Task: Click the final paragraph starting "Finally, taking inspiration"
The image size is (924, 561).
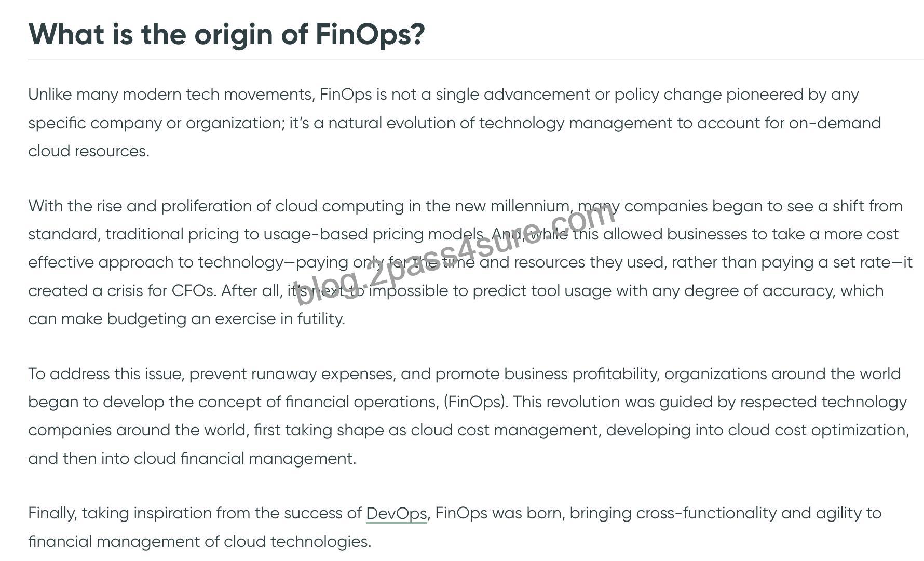Action: (x=455, y=527)
